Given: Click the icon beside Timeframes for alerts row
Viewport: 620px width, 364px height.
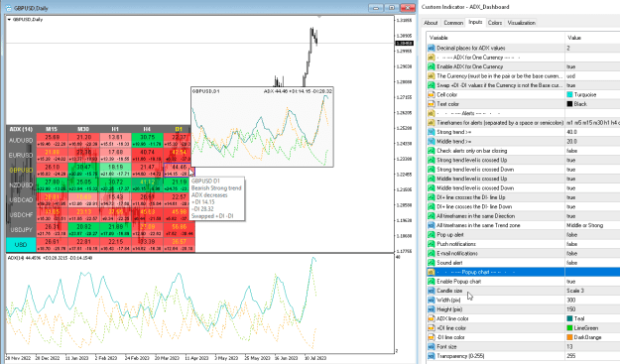Looking at the screenshot, I should 432,123.
